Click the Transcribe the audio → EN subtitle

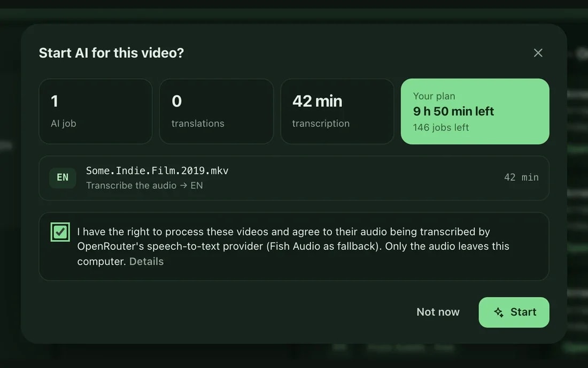[x=144, y=186]
